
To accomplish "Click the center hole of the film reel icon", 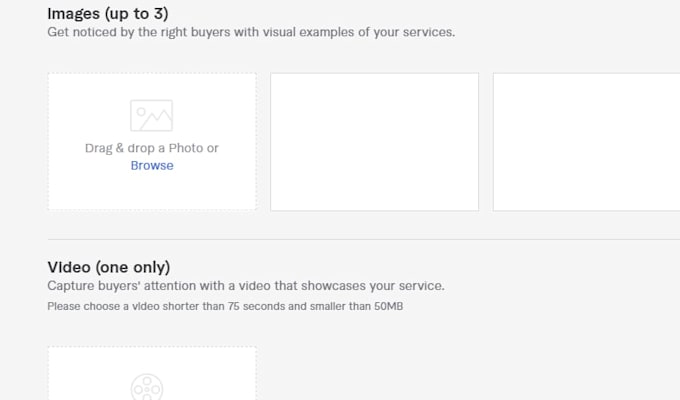I will point(147,390).
